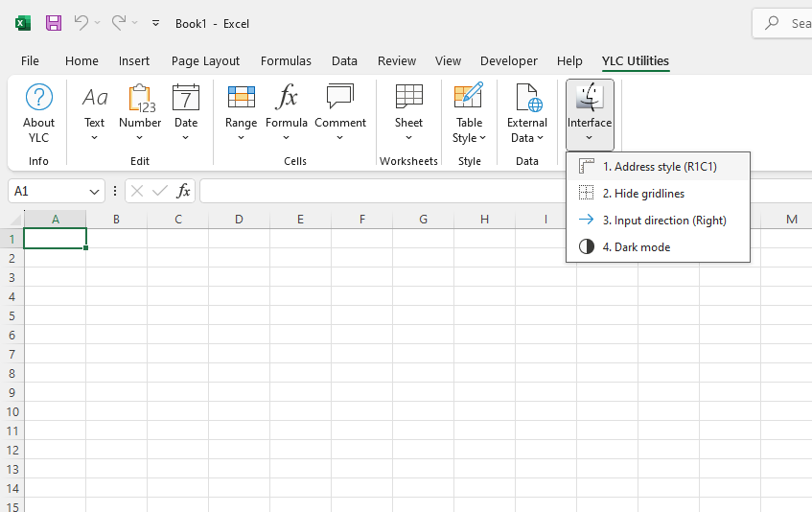This screenshot has height=512, width=812.
Task: Click the Insert Function fx button
Action: tap(183, 192)
